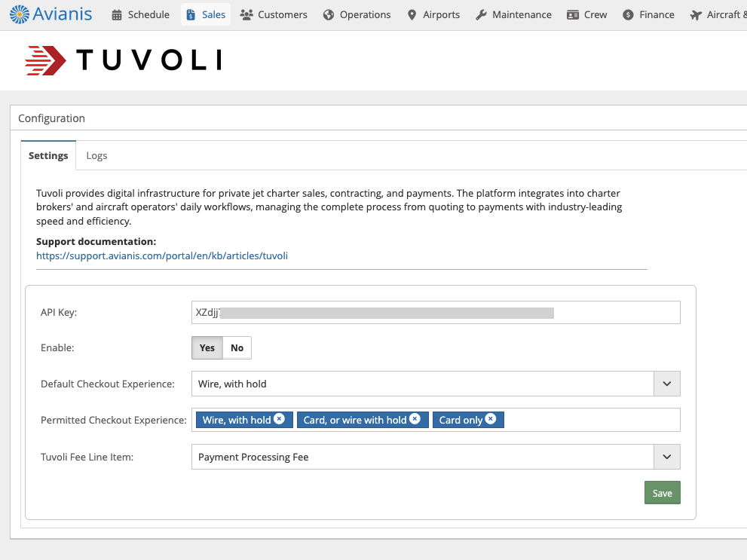Remove the 'Card only' tag
Image resolution: width=747 pixels, height=560 pixels.
coord(490,418)
